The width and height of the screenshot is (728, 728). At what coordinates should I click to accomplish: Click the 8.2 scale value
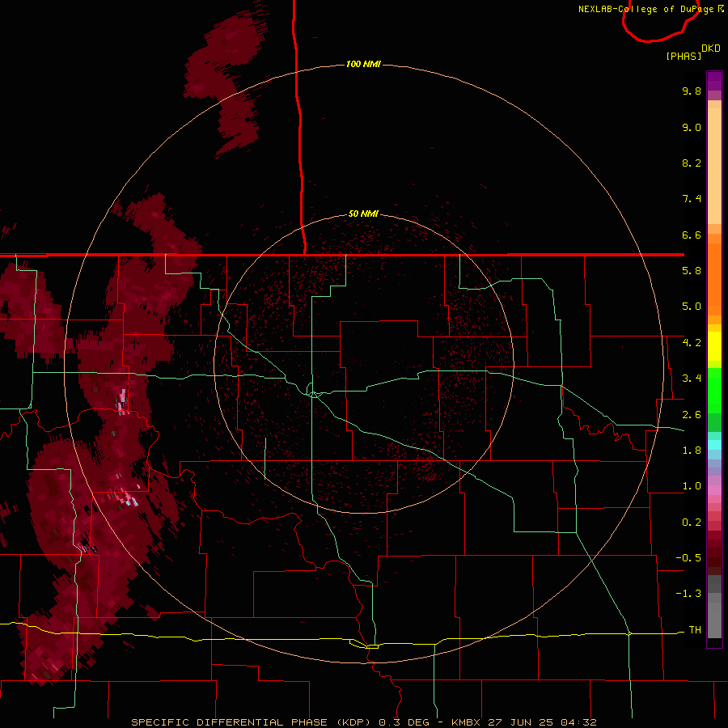(692, 163)
